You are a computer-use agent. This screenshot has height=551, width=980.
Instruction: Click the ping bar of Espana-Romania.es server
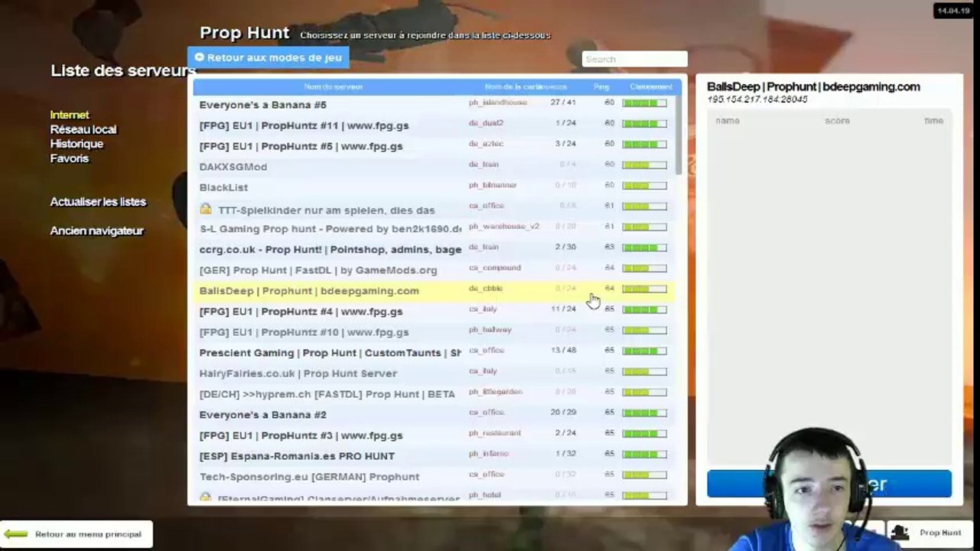pyautogui.click(x=645, y=455)
